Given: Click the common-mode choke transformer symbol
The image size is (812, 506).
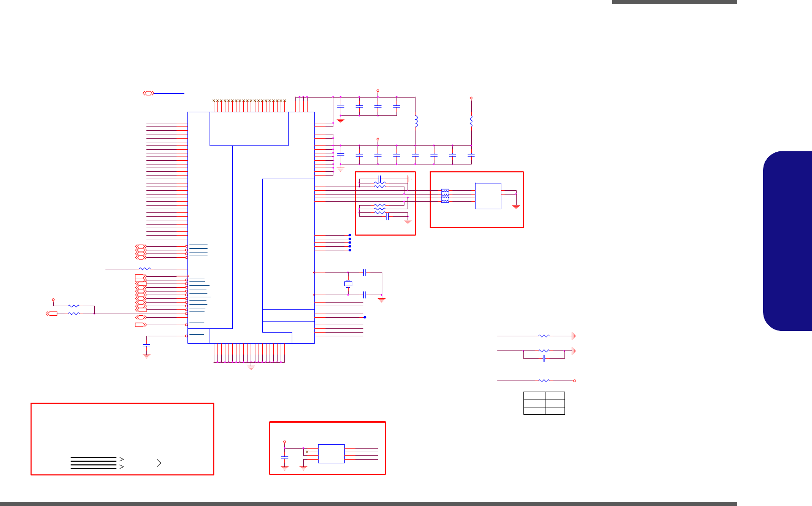Looking at the screenshot, I should click(445, 196).
